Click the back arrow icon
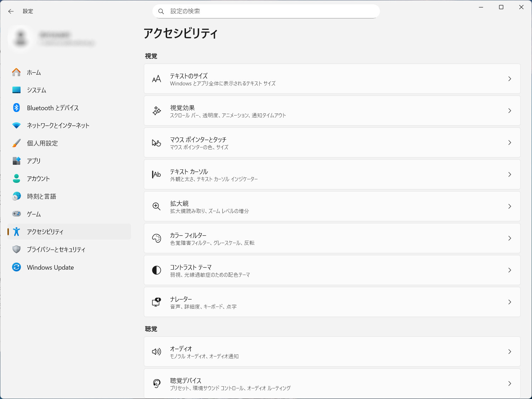This screenshot has height=399, width=532. click(x=11, y=11)
